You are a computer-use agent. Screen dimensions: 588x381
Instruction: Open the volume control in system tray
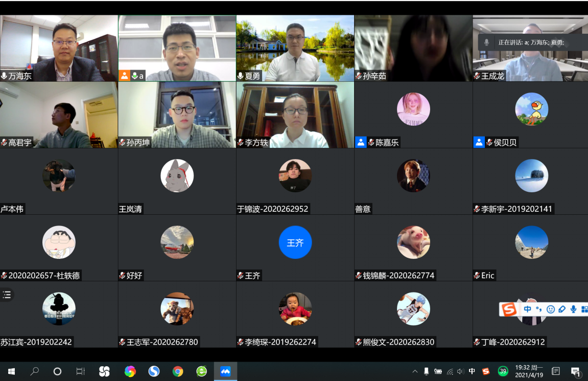pyautogui.click(x=461, y=371)
